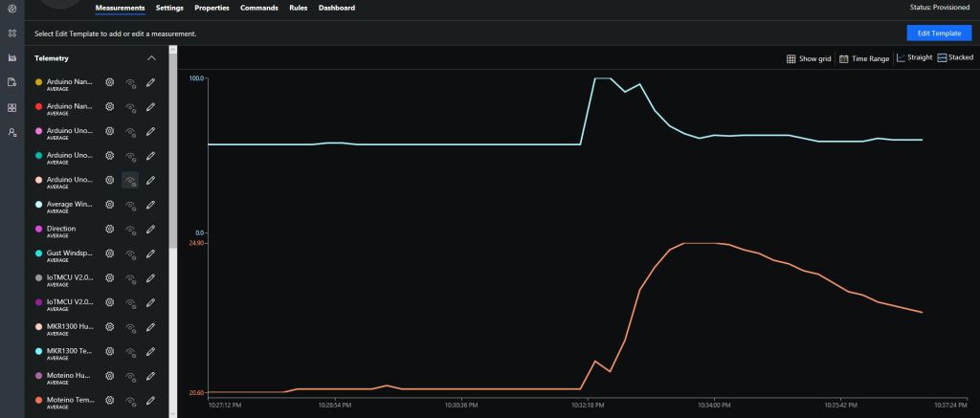The image size is (980, 418).
Task: Edit the MKR1300 Humidity measurement with pencil
Action: pos(150,328)
